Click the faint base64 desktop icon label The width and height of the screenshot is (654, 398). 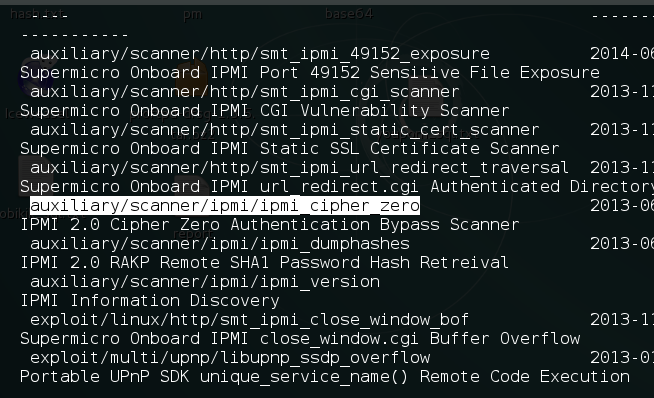(x=349, y=14)
